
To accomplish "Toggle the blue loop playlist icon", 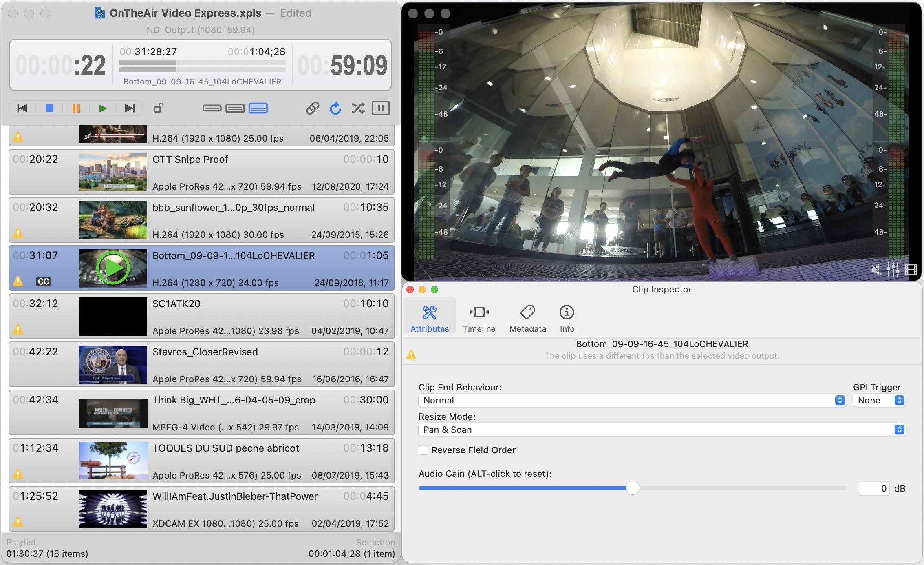I will [x=335, y=108].
